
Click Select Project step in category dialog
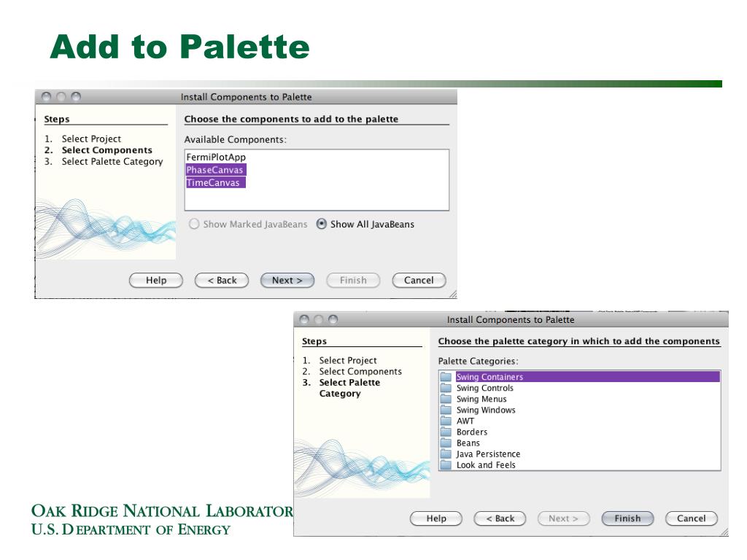click(348, 360)
